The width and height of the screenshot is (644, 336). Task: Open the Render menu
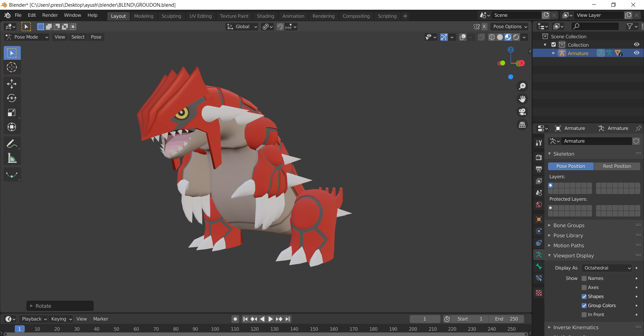(50, 15)
